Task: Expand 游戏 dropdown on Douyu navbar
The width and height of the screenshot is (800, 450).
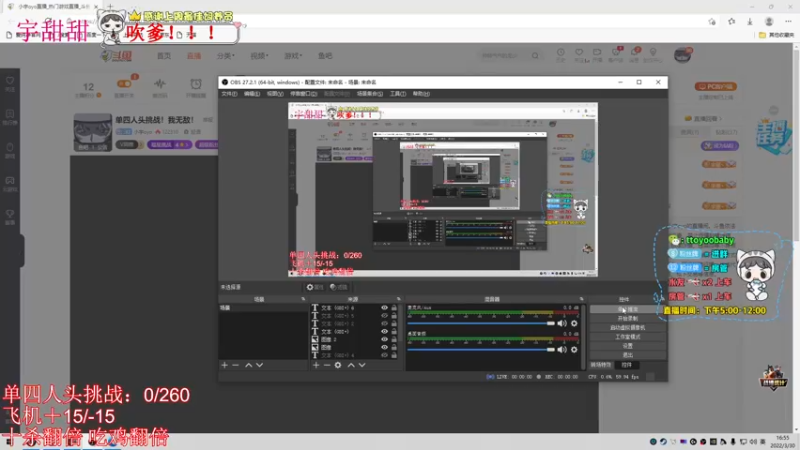Action: click(293, 56)
